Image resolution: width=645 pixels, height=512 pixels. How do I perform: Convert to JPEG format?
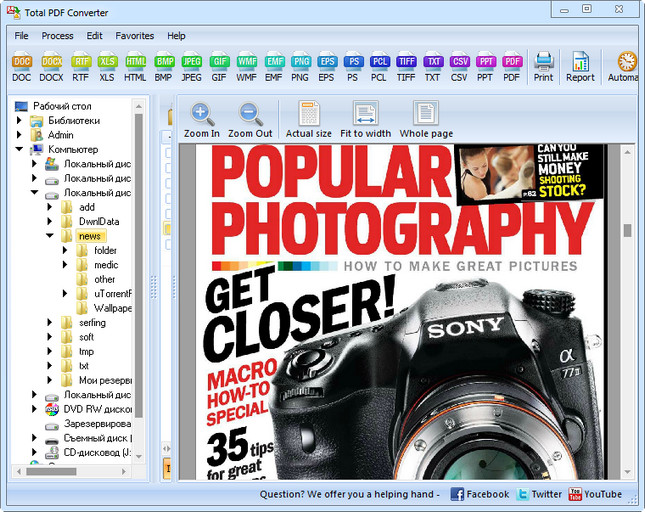pos(191,68)
